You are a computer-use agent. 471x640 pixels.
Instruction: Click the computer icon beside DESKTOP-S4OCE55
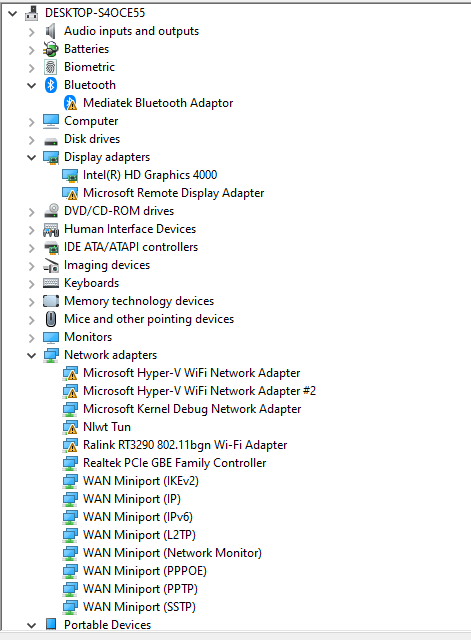[x=32, y=13]
